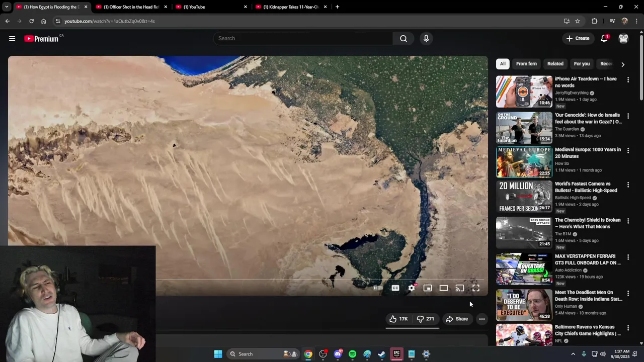644x362 pixels.
Task: Select the From fern filter chip
Action: (x=526, y=64)
